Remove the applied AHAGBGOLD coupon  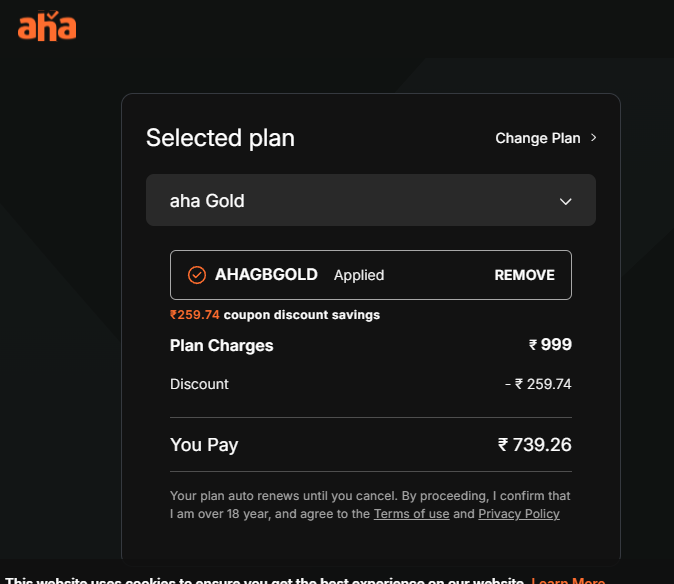524,275
